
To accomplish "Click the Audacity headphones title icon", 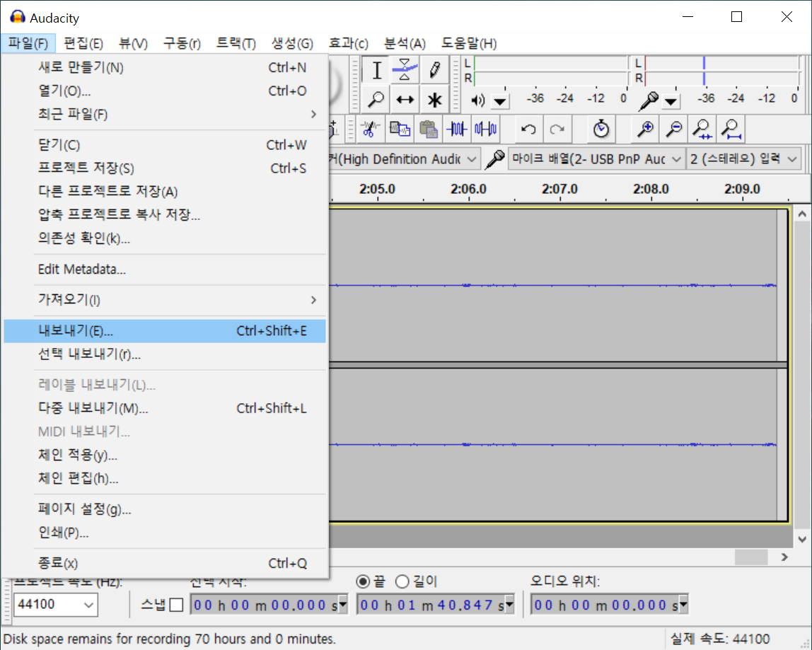I will [18, 17].
